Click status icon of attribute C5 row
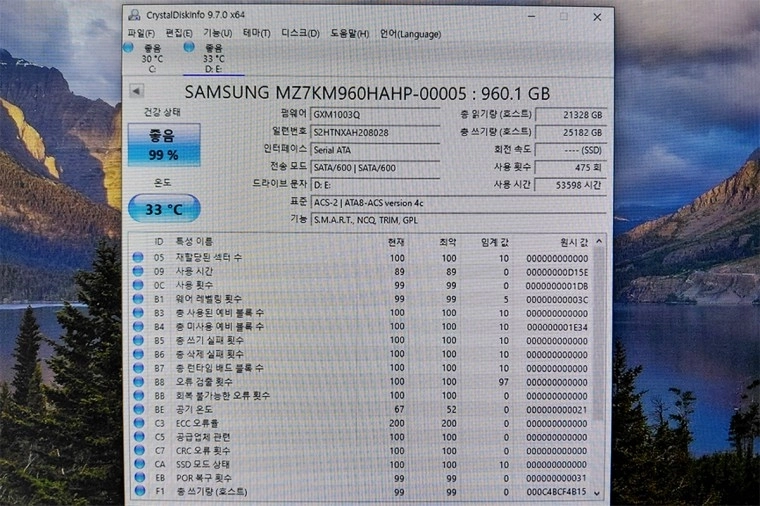 pos(140,437)
